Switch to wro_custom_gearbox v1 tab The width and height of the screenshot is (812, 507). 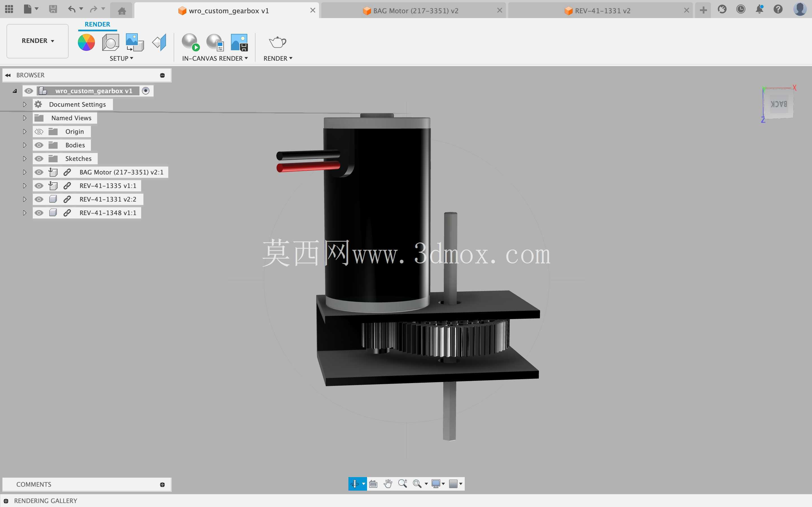coord(226,10)
